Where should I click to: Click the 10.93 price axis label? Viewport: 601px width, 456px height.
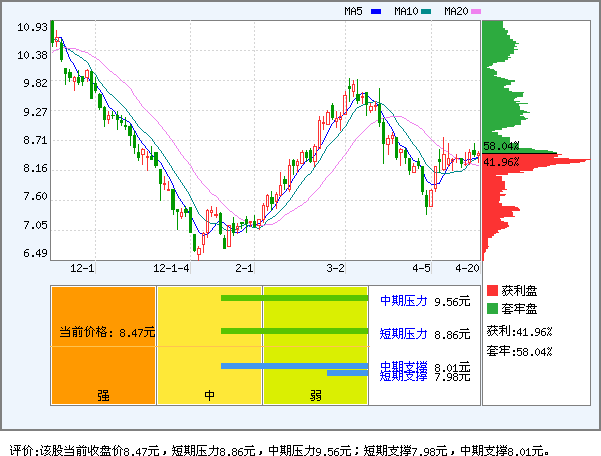pos(32,27)
